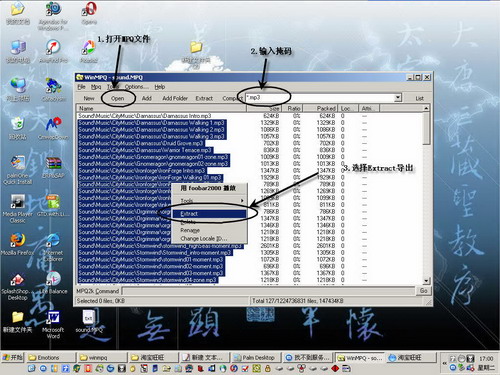Click the Open toolbar button

(117, 98)
